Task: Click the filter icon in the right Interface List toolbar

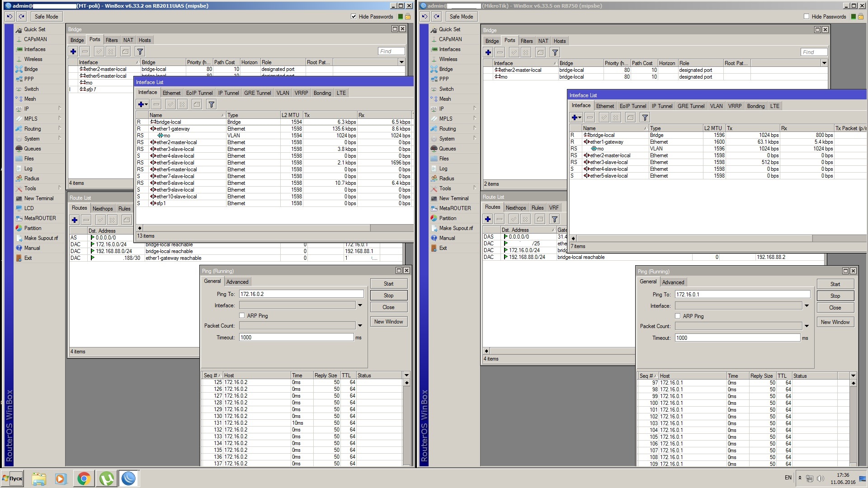Action: (x=645, y=117)
